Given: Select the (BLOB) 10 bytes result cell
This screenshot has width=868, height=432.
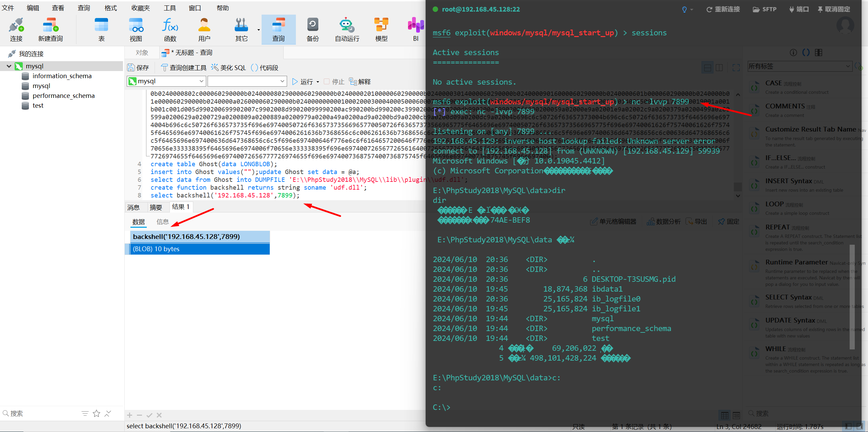Looking at the screenshot, I should [200, 249].
